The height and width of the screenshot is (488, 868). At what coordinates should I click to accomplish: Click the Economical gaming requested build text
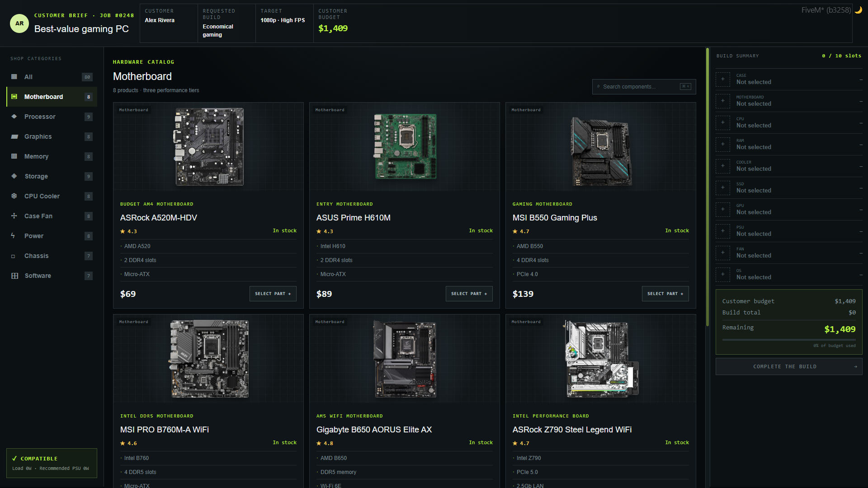(x=218, y=31)
